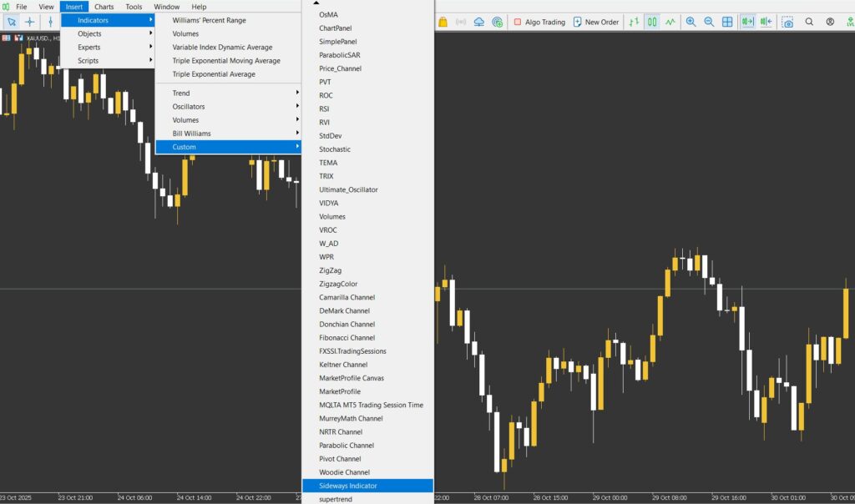Open the New Order dialog

coord(598,22)
